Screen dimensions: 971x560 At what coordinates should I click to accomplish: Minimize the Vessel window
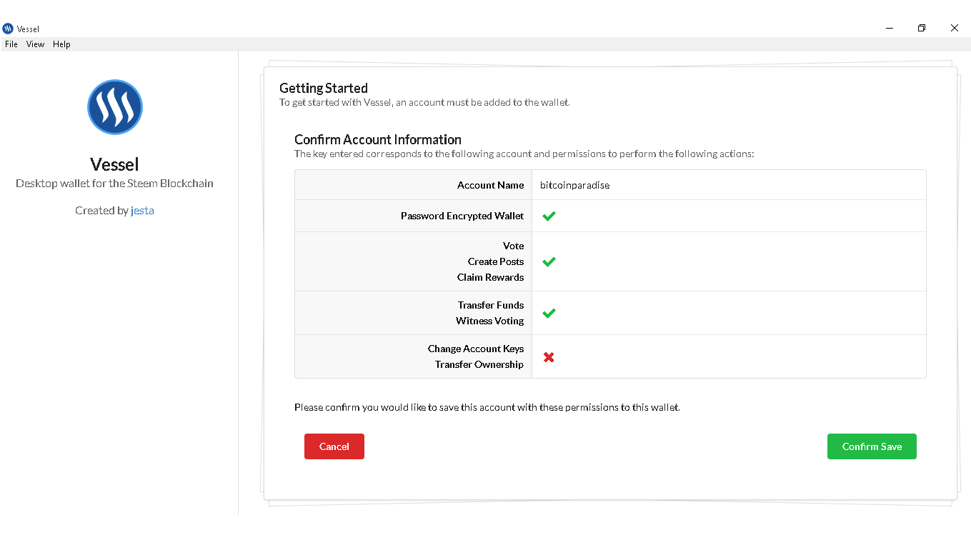coord(890,28)
